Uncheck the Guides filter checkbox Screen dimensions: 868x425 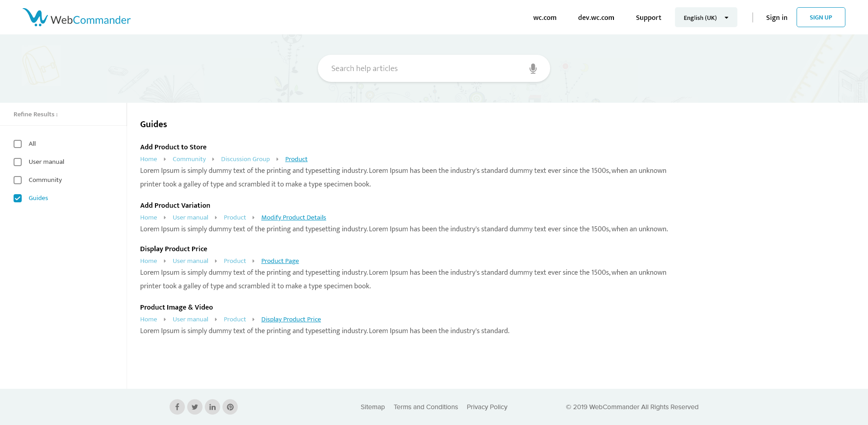[x=18, y=198]
